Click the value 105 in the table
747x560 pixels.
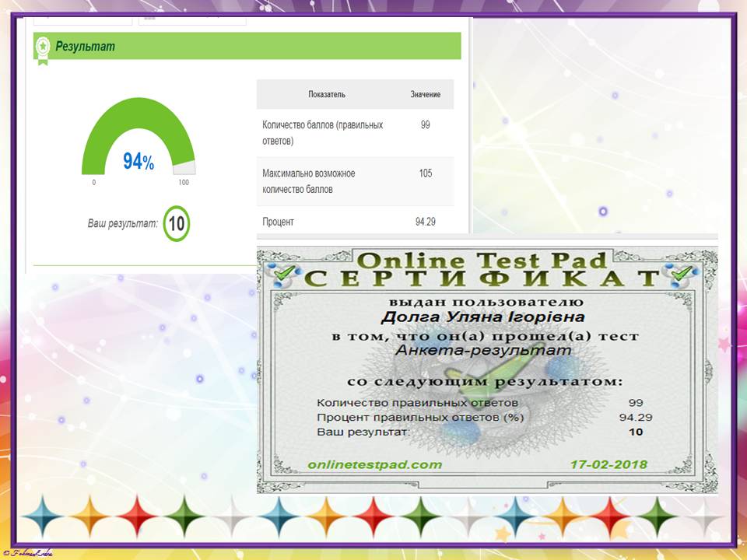[426, 173]
